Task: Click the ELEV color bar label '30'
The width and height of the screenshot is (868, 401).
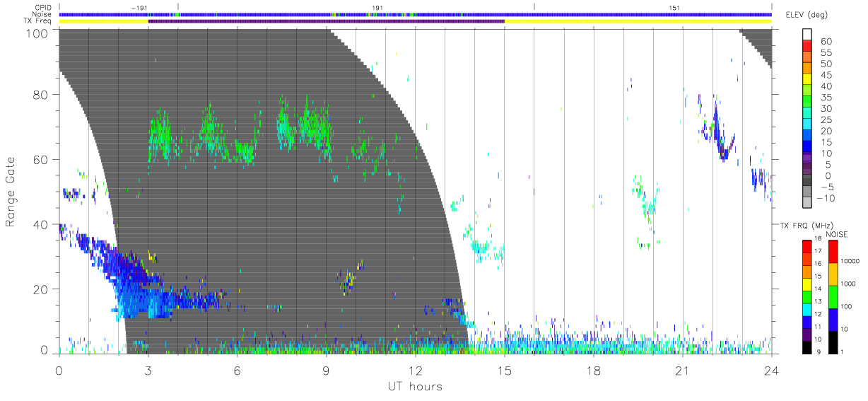Action: (x=826, y=109)
